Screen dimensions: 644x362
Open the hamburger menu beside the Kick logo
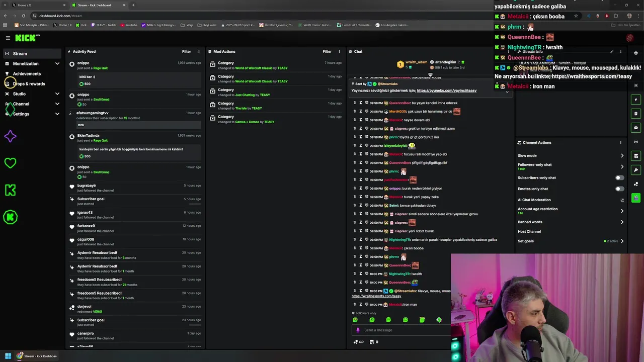(x=8, y=38)
